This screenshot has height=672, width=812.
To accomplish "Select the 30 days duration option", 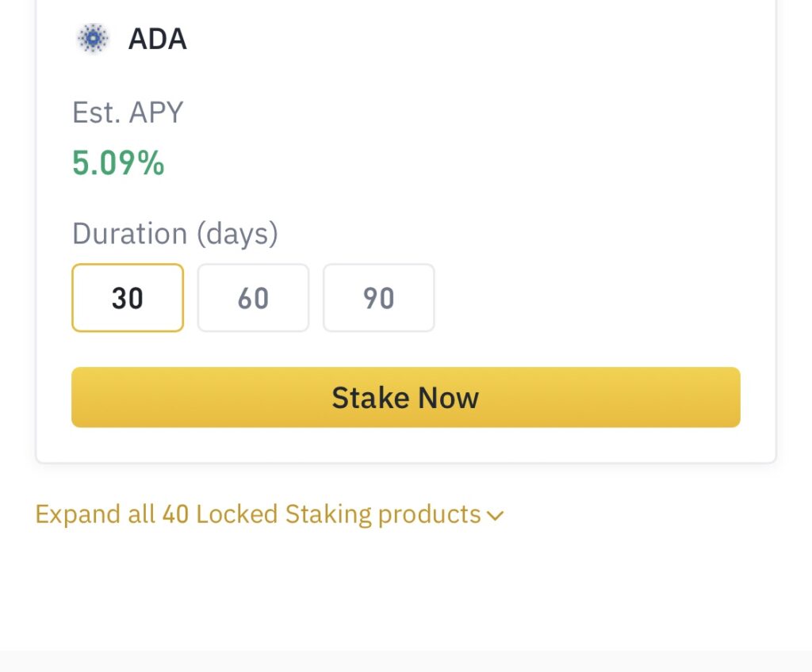I will [x=128, y=298].
